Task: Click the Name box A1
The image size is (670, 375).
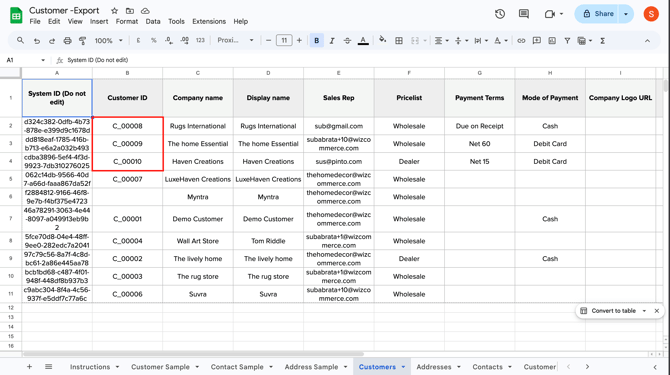Action: click(25, 60)
